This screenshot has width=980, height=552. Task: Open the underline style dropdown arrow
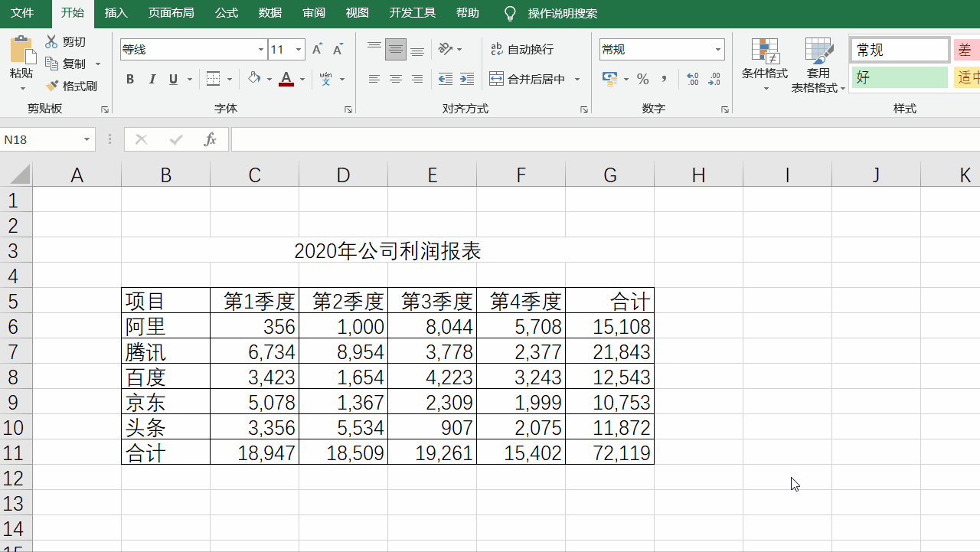(x=188, y=79)
